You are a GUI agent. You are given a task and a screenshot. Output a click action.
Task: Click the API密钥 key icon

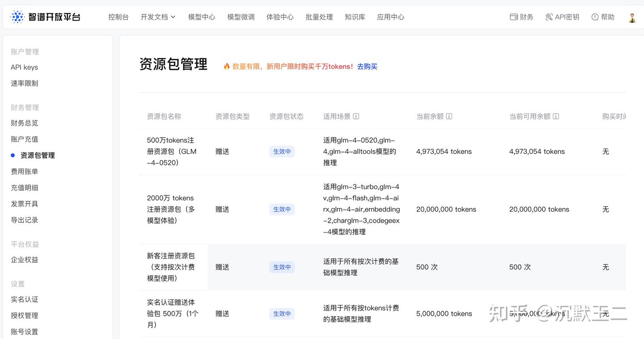coord(549,17)
